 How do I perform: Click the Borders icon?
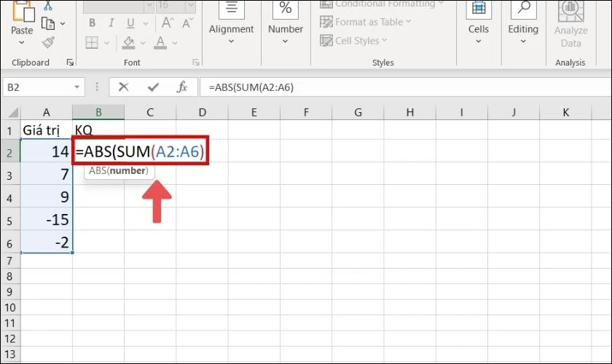pos(92,42)
